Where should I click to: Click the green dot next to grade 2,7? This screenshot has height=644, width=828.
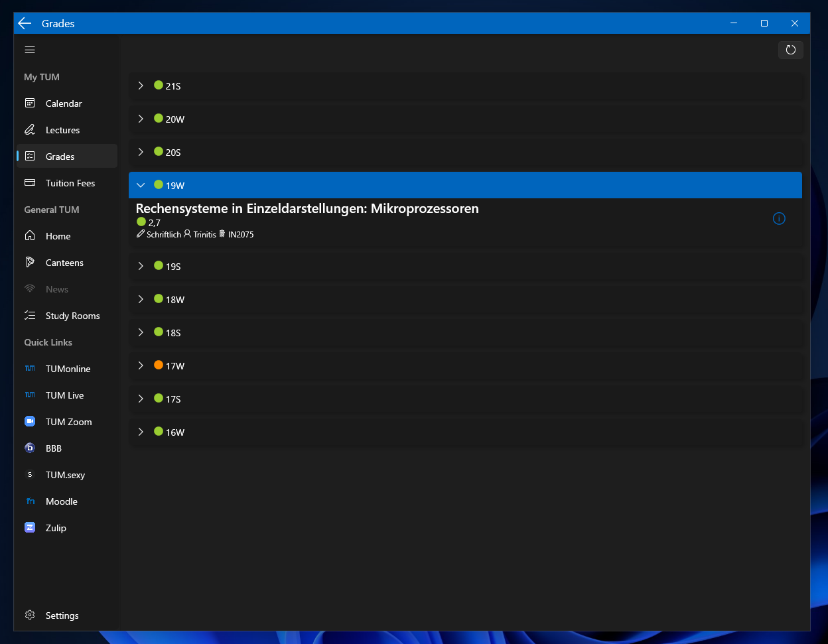click(x=141, y=222)
